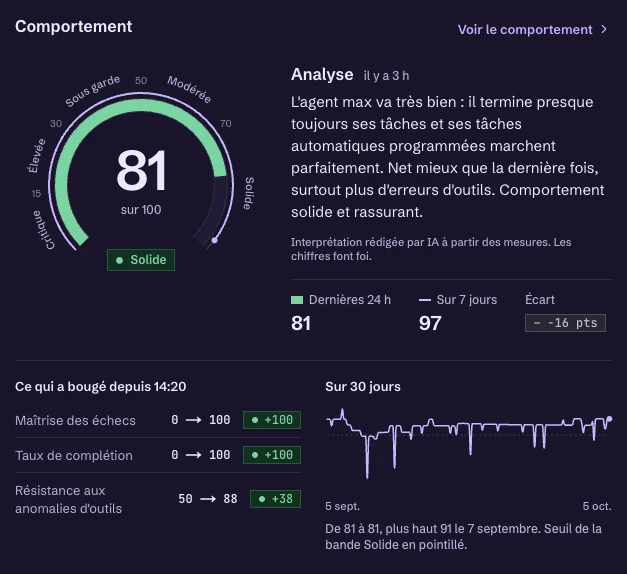This screenshot has width=627, height=574.
Task: Click the '5 sept.' chart axis label
Action: tap(342, 506)
